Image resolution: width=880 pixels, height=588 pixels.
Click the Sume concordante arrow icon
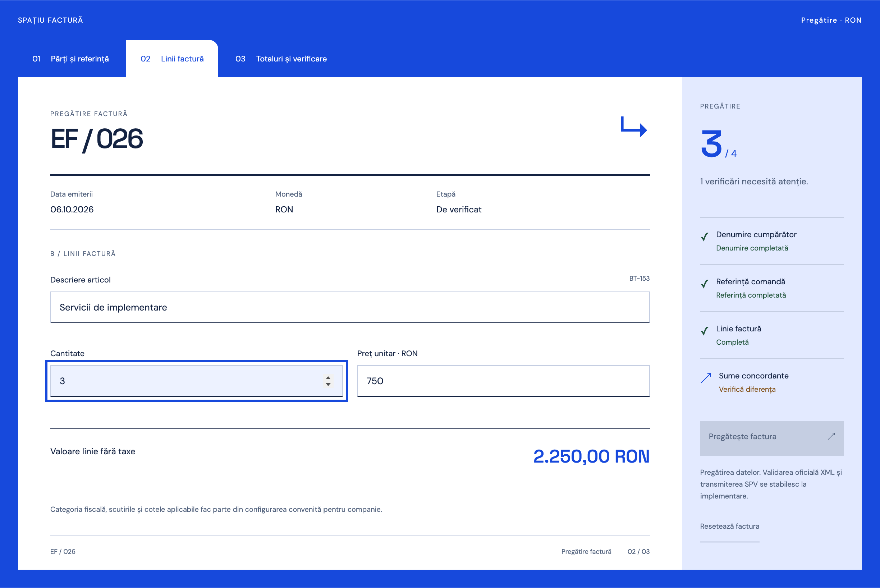[706, 378]
